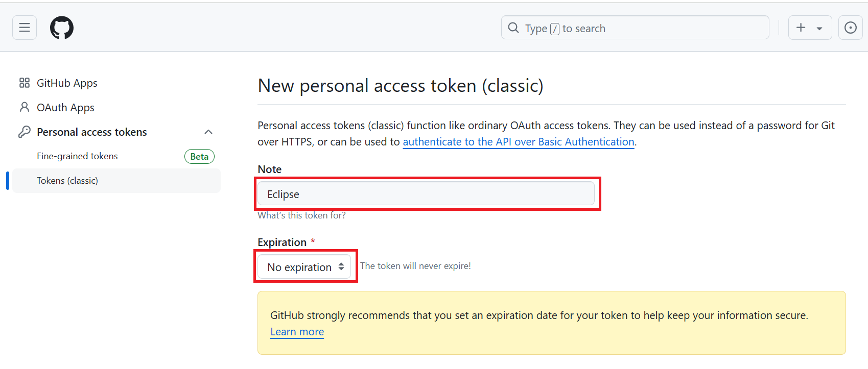
Task: Open the No expiration dropdown
Action: tap(304, 267)
